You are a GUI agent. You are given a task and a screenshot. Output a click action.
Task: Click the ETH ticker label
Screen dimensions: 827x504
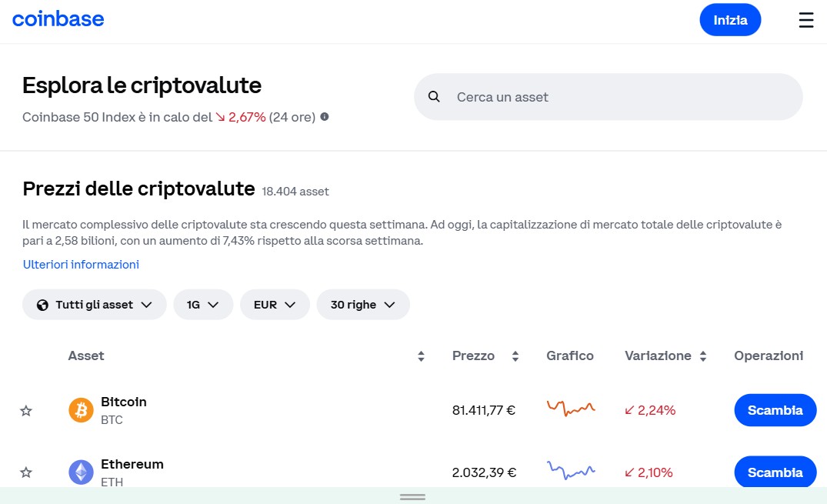[112, 482]
